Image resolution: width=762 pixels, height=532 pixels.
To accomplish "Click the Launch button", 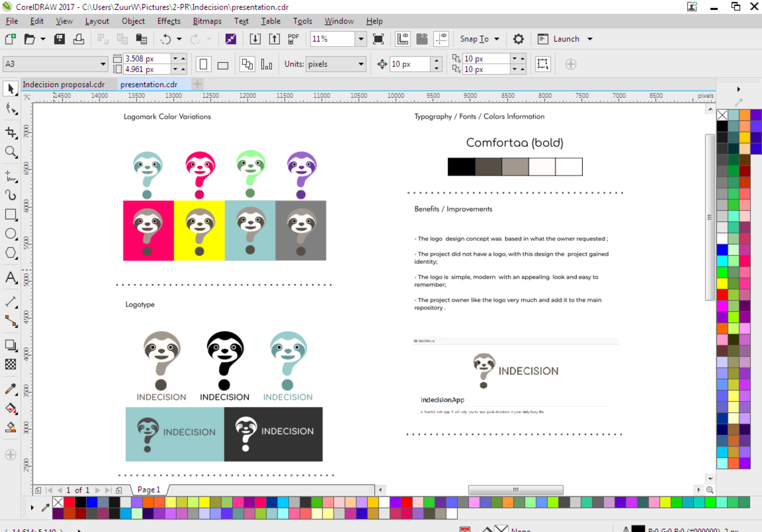I will pyautogui.click(x=566, y=39).
